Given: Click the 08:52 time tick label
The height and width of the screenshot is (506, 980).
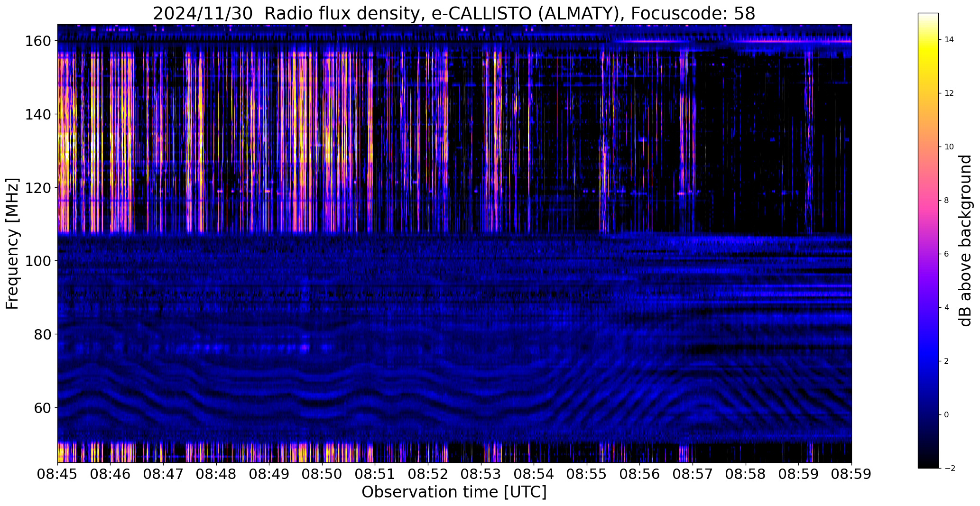Looking at the screenshot, I should (428, 475).
